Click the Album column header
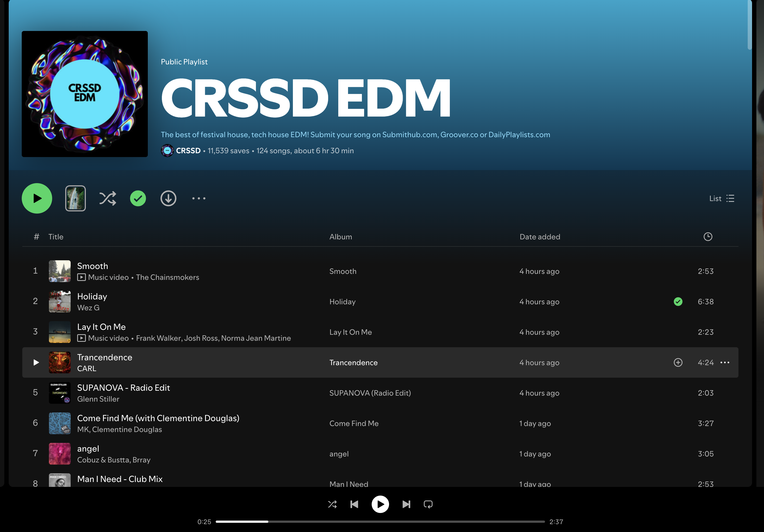The width and height of the screenshot is (764, 532). (x=340, y=237)
